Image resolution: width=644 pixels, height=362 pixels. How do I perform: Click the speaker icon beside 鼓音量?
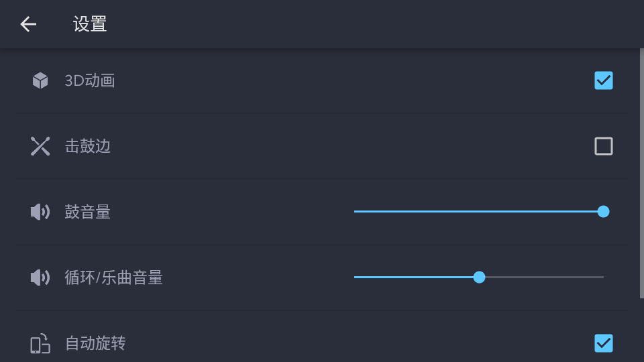(x=40, y=212)
